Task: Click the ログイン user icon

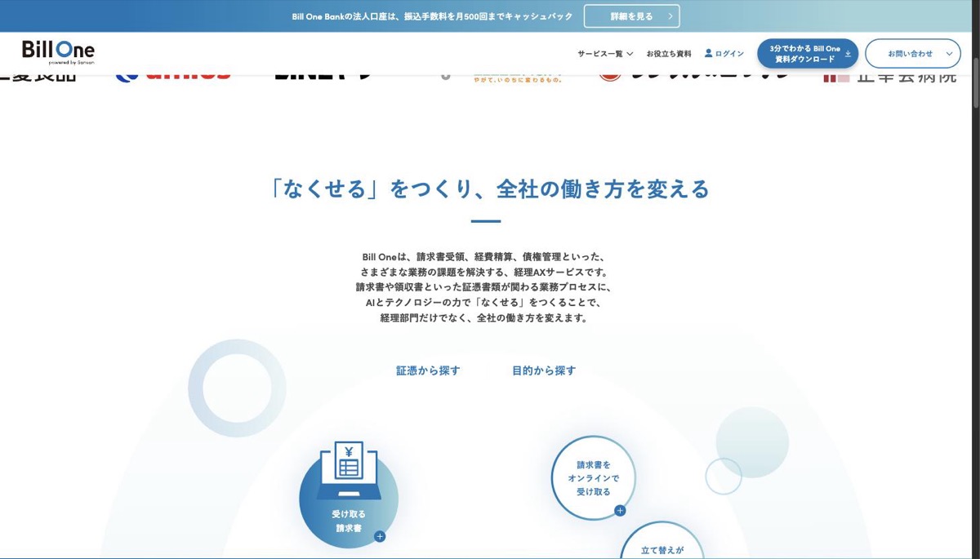Action: click(708, 53)
